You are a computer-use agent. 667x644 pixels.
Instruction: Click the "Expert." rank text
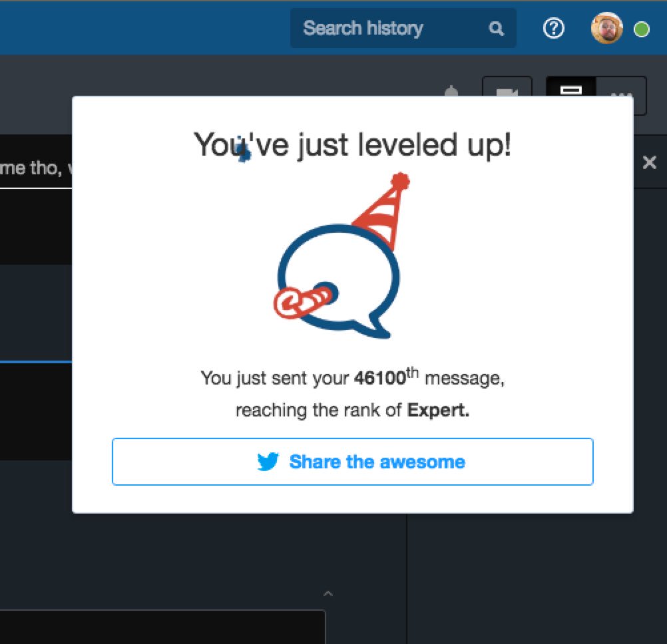438,410
